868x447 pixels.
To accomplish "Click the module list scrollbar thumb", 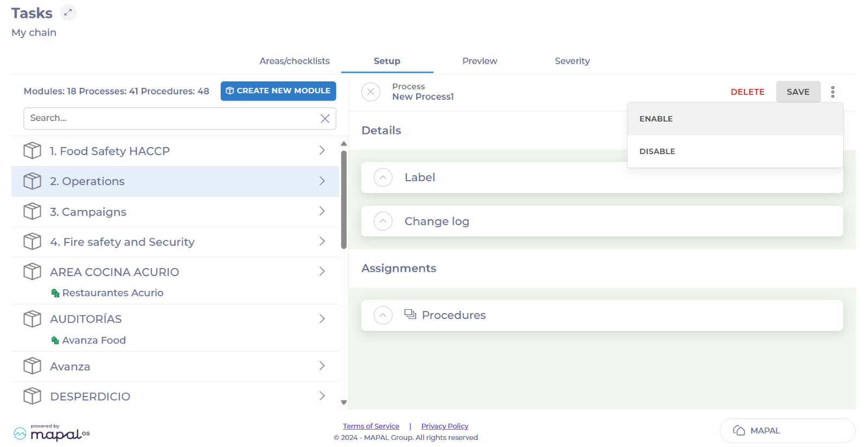I will pos(343,200).
